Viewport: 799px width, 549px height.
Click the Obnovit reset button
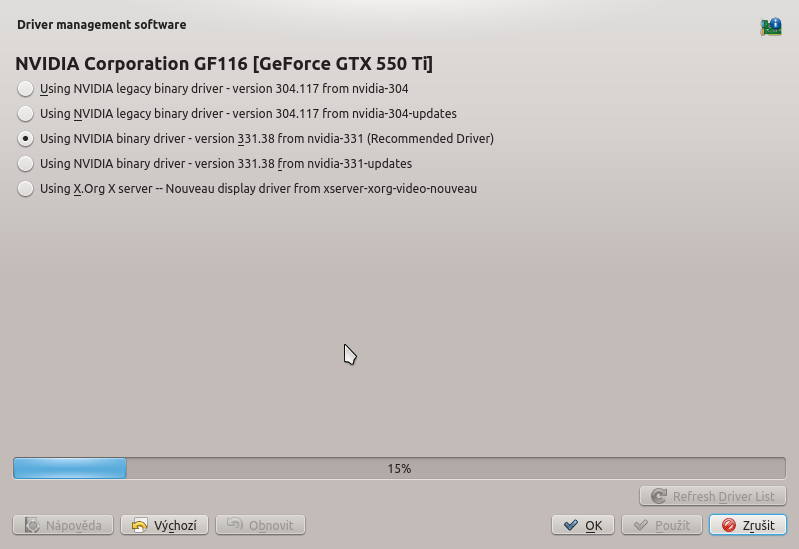point(260,525)
